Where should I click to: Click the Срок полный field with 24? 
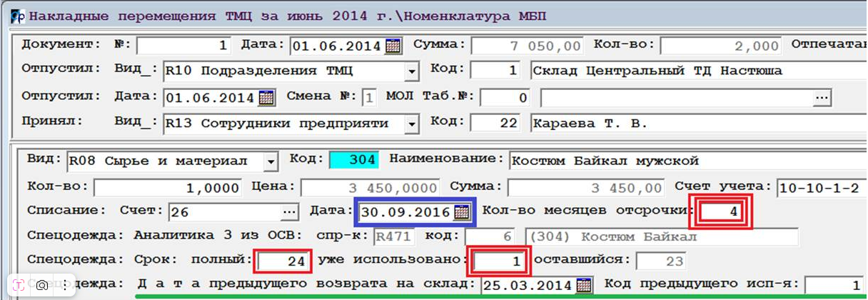(283, 261)
